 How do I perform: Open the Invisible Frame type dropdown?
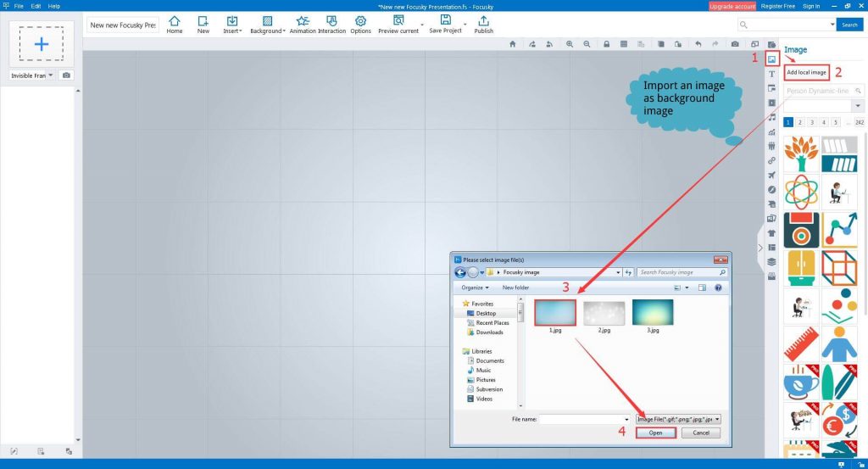click(x=51, y=75)
